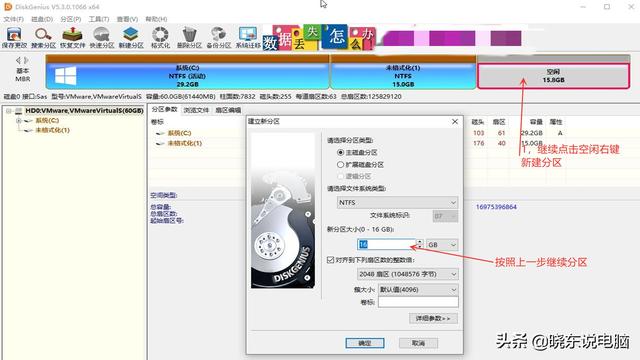Viewport: 640px width, 360px height.
Task: Click the value 16975396864
Action: click(x=496, y=207)
